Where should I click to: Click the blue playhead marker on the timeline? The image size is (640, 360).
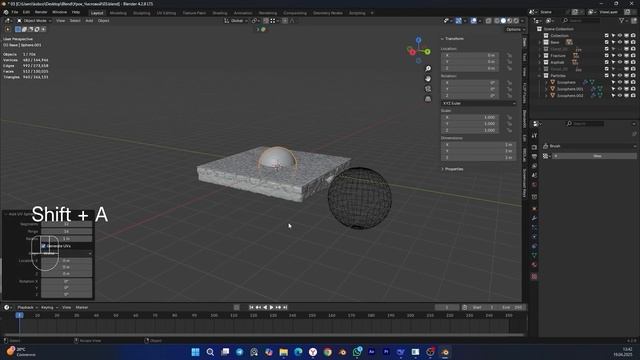pyautogui.click(x=19, y=315)
